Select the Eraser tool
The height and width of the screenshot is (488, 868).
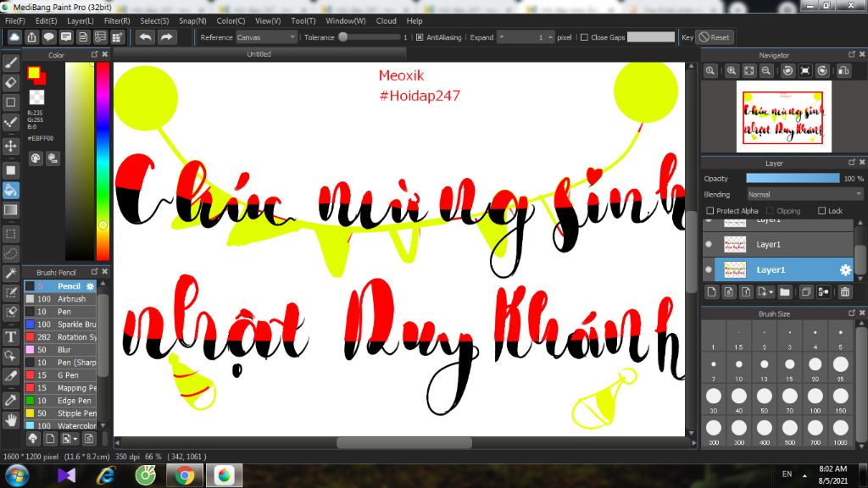coord(10,83)
